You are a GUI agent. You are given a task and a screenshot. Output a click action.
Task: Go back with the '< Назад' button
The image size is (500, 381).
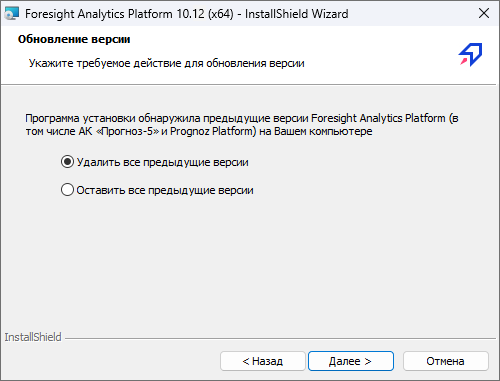tap(263, 361)
